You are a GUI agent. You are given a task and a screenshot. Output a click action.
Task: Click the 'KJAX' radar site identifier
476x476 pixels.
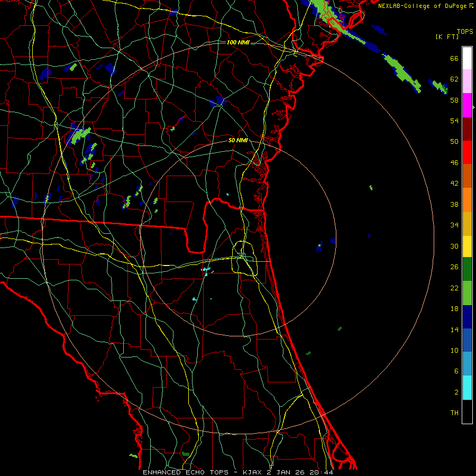pyautogui.click(x=254, y=472)
